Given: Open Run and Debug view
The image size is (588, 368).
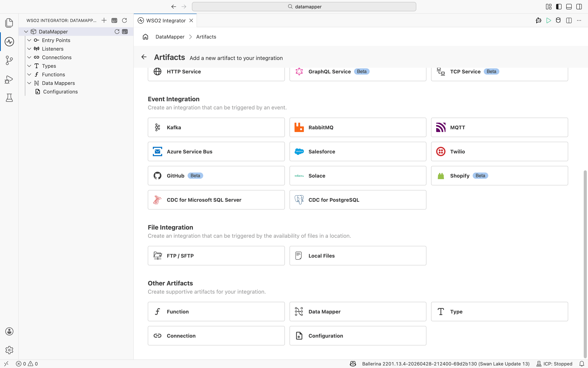Looking at the screenshot, I should click(9, 79).
